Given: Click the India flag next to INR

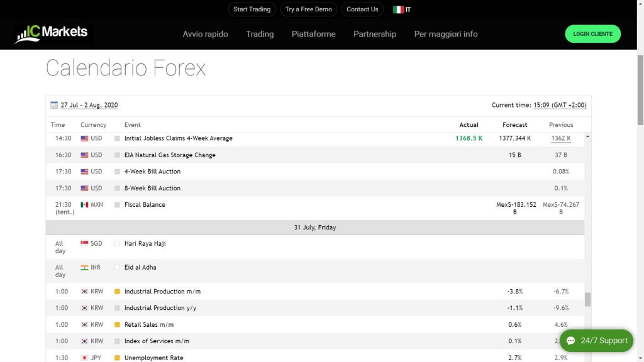Looking at the screenshot, I should [84, 268].
